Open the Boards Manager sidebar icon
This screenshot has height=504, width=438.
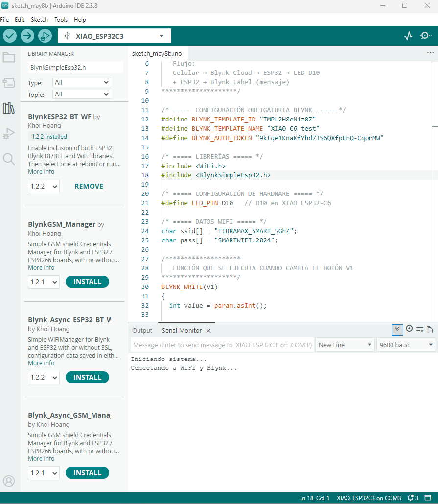[x=9, y=83]
